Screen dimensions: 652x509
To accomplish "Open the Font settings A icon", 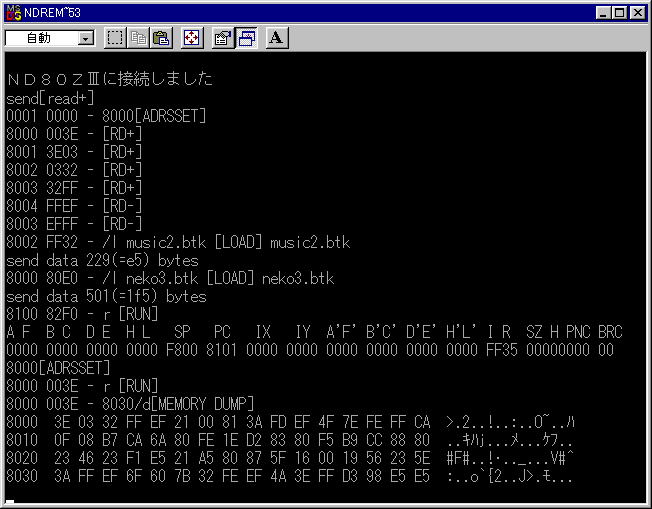I will 277,38.
